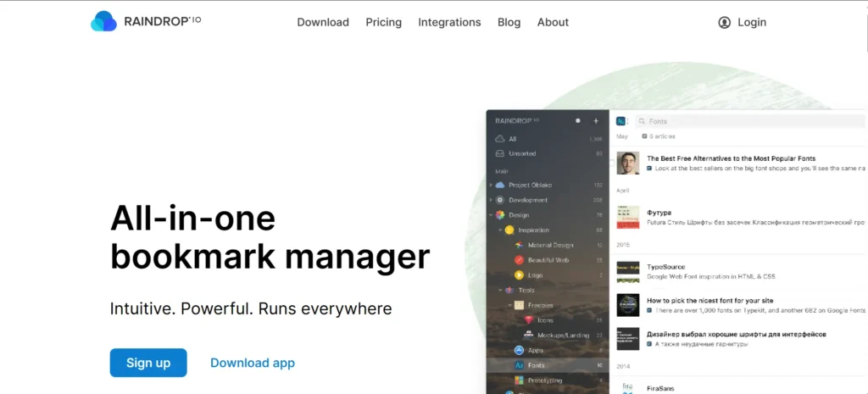This screenshot has height=394, width=868.
Task: Click the Download app link
Action: 253,363
